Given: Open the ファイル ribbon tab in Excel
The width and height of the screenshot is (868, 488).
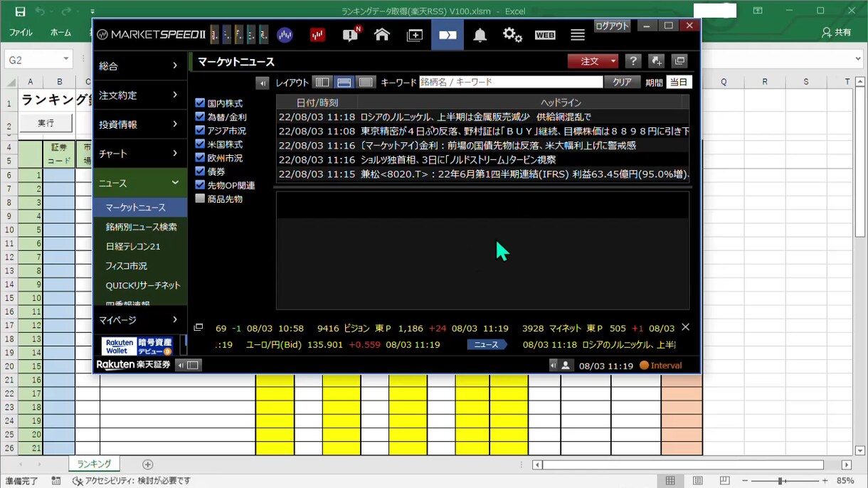Looking at the screenshot, I should click(x=21, y=33).
